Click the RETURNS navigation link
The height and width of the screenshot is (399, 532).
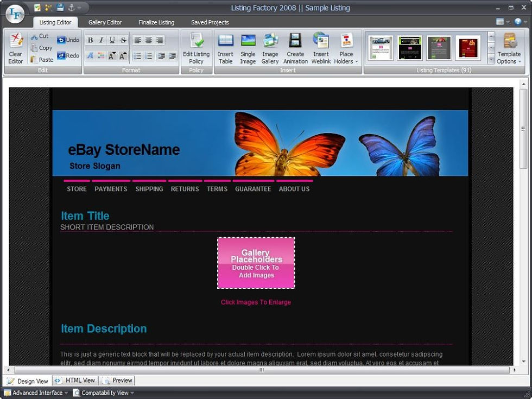[185, 189]
